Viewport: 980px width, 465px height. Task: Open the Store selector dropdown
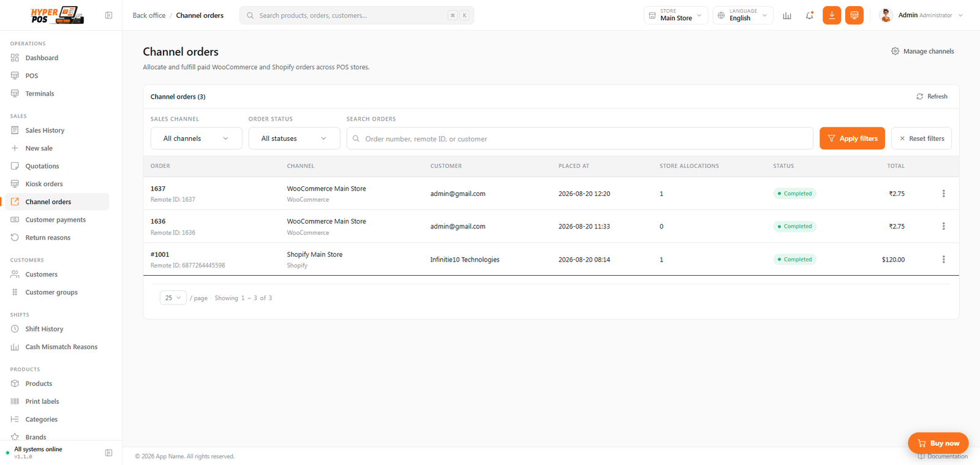click(676, 15)
